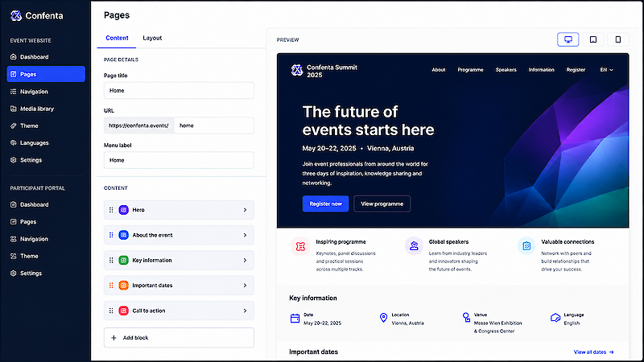Expand the Important dates block chevron

[246, 286]
